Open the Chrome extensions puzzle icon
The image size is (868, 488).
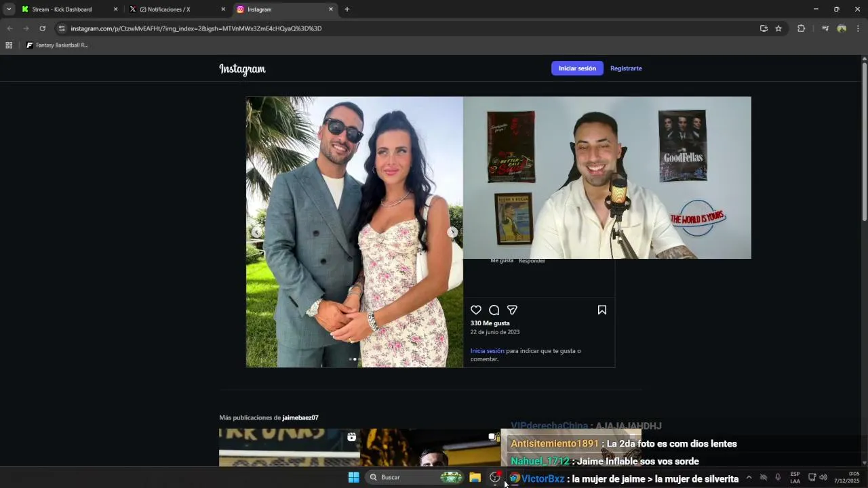point(801,28)
